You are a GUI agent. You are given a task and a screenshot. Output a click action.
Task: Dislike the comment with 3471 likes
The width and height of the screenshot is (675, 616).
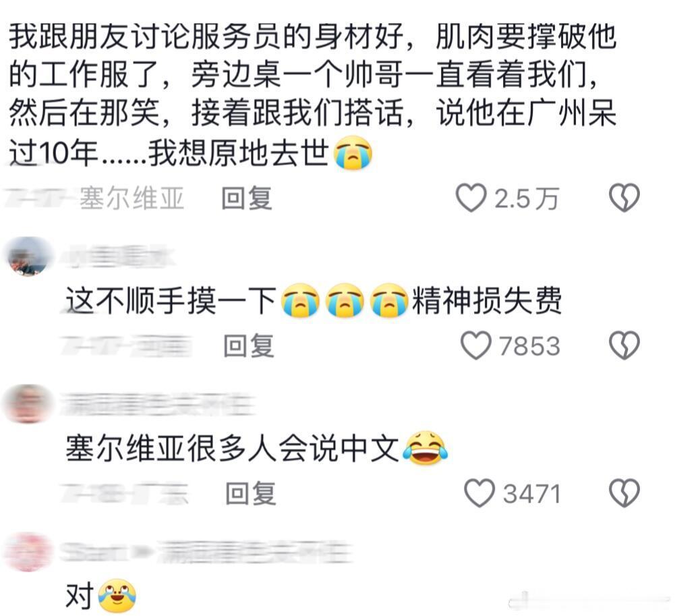click(x=624, y=493)
